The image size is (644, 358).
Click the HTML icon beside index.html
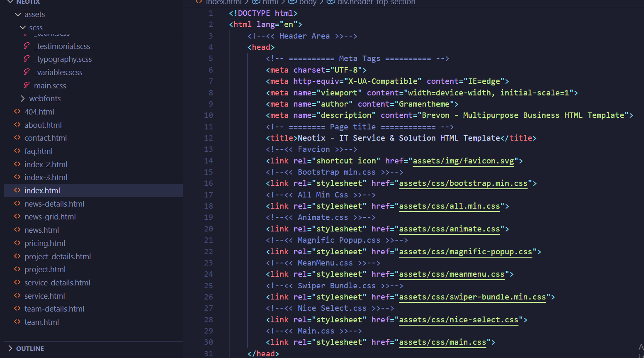[x=17, y=190]
